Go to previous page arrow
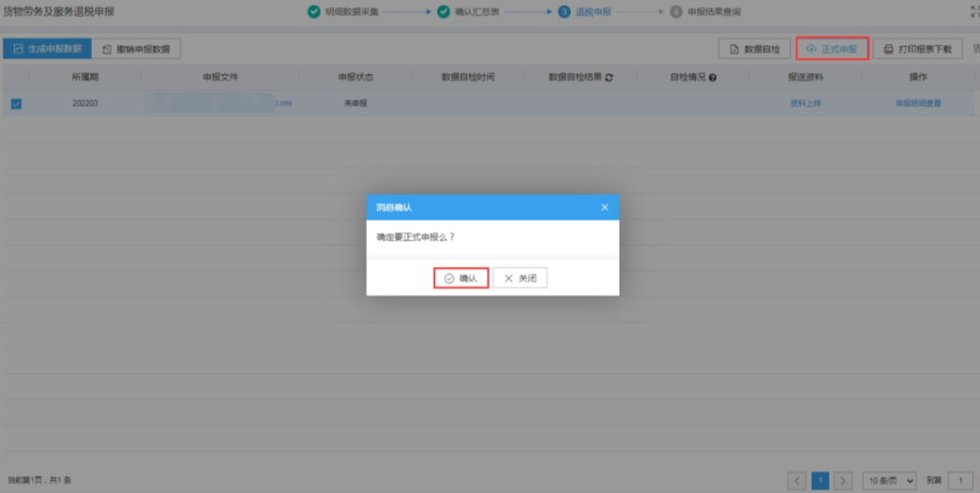Image resolution: width=980 pixels, height=493 pixels. [x=797, y=481]
